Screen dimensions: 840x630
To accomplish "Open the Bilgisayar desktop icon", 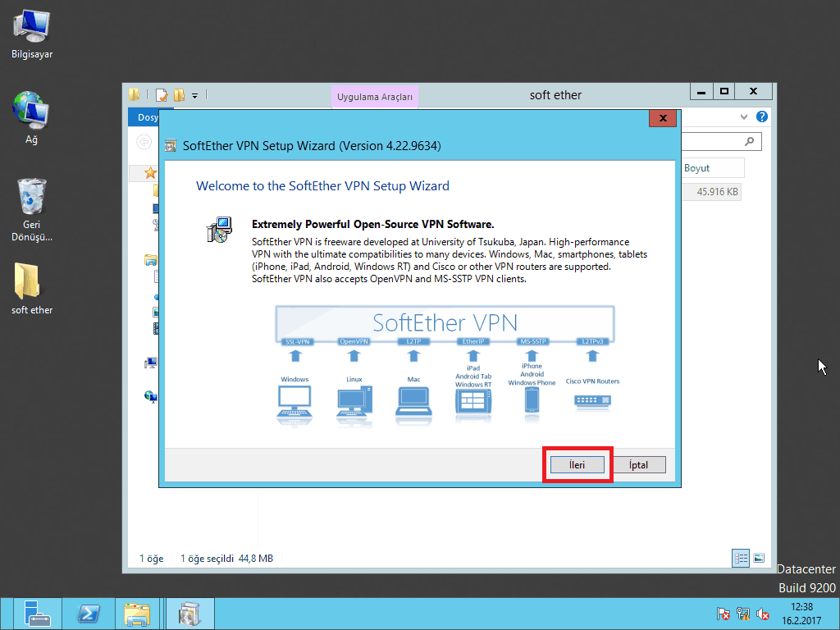I will [32, 33].
